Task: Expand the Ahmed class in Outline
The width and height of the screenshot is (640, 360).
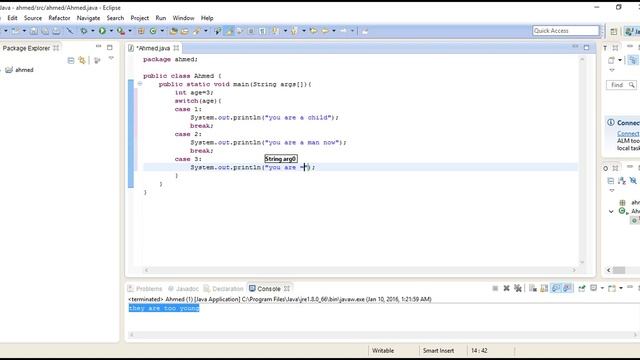Action: 611,211
